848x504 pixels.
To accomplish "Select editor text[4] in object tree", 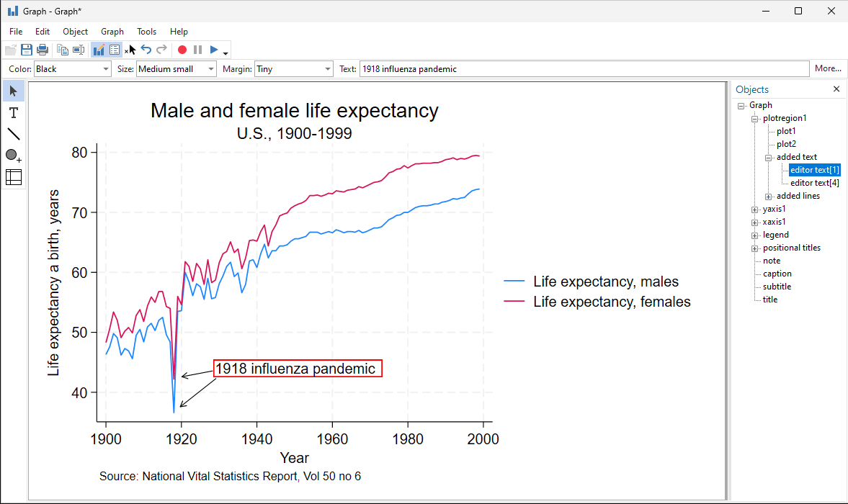I will (814, 183).
